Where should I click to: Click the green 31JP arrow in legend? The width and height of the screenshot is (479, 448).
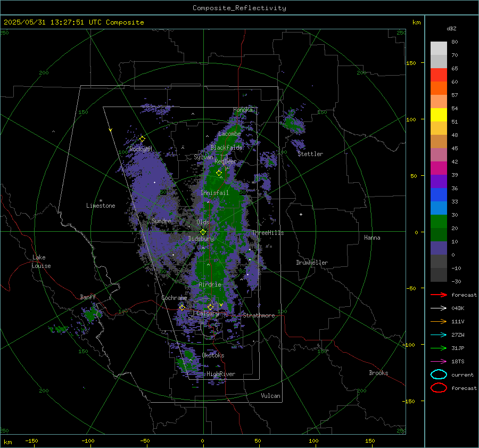439,348
